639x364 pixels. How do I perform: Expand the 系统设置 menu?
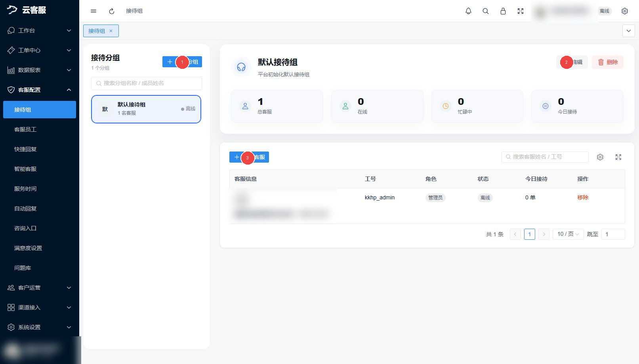(40, 327)
